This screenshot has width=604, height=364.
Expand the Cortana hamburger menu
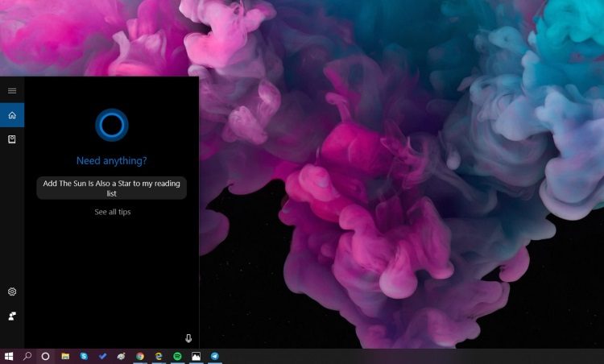point(12,90)
